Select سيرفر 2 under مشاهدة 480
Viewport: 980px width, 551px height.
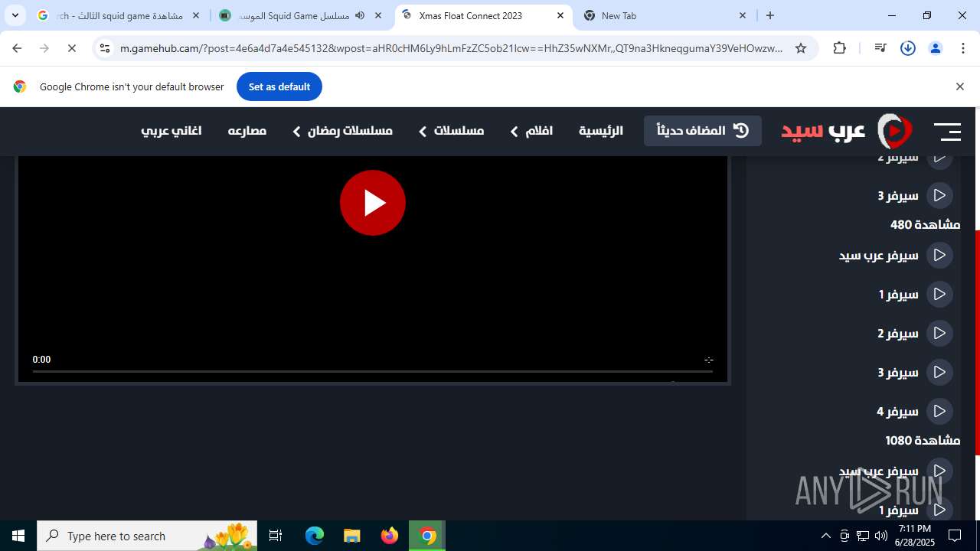click(914, 333)
